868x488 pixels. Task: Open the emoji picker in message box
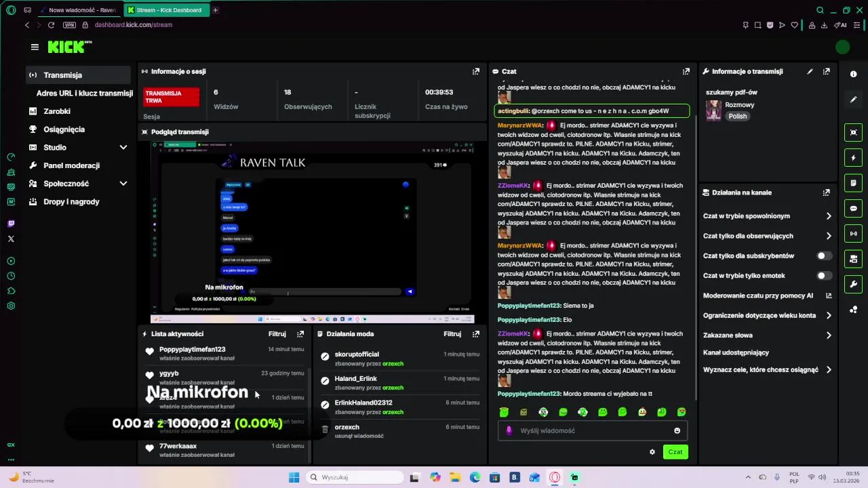pyautogui.click(x=677, y=430)
